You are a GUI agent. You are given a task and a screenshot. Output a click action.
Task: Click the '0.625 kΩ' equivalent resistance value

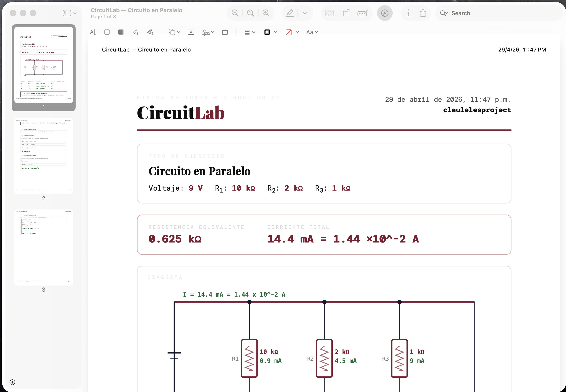pos(175,239)
